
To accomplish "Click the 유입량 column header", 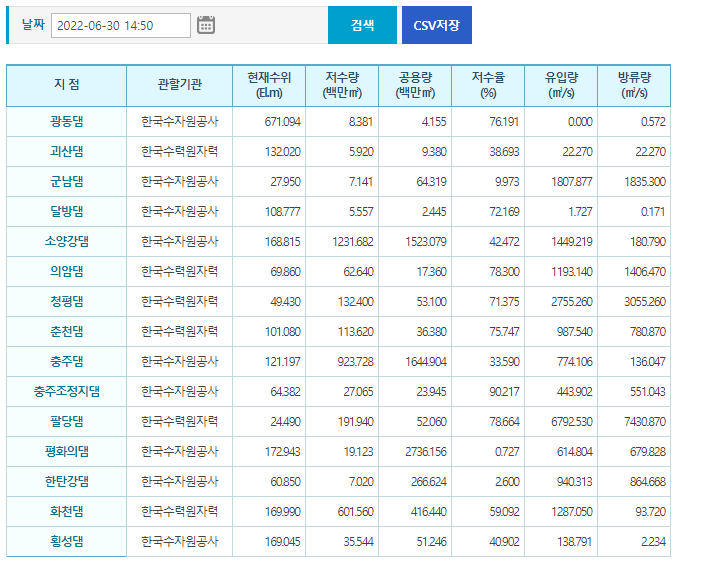I will [x=560, y=86].
